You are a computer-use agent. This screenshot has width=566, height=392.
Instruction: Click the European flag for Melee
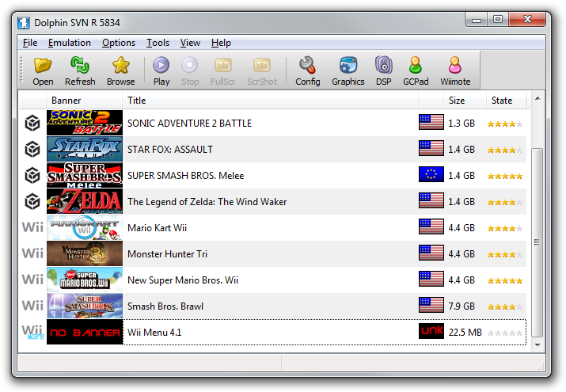click(x=431, y=176)
